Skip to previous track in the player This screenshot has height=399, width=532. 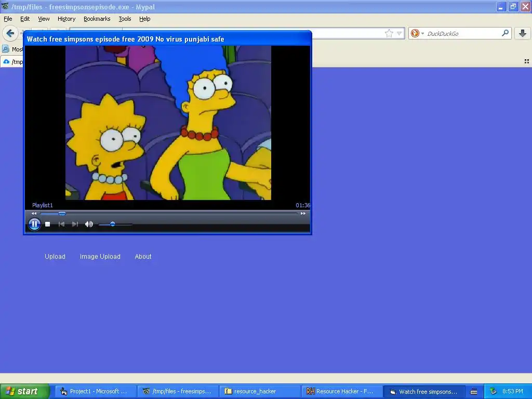(x=61, y=224)
